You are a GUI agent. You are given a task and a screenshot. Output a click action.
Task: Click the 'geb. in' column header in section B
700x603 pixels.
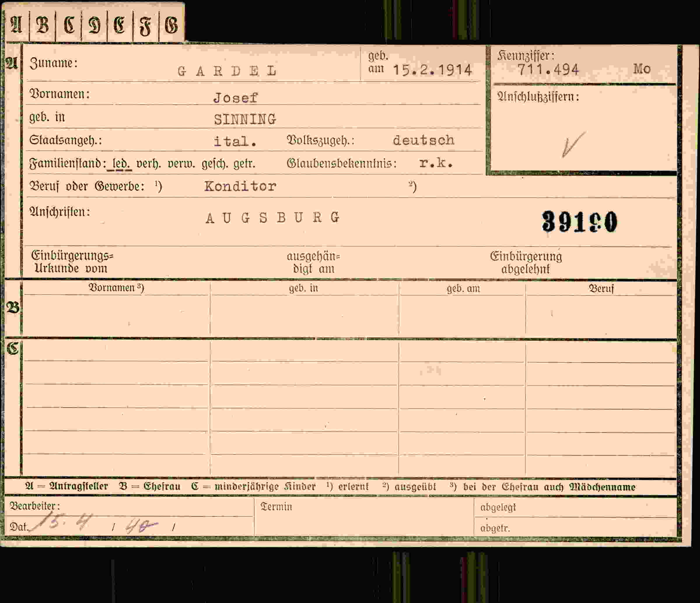pyautogui.click(x=303, y=288)
